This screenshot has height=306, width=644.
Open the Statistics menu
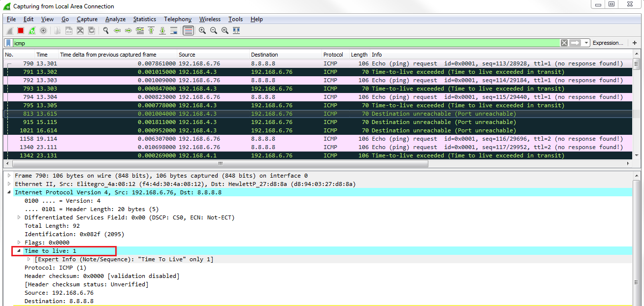coord(144,19)
